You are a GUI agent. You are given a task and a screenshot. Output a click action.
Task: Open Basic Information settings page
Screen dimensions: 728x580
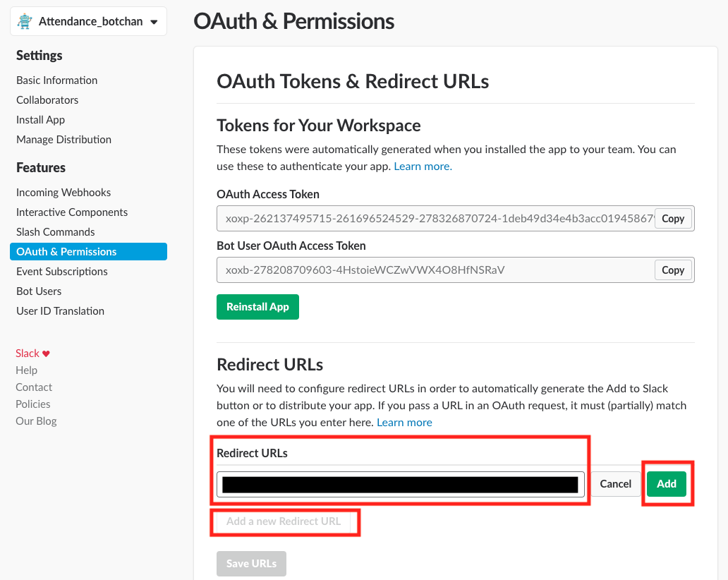(57, 80)
